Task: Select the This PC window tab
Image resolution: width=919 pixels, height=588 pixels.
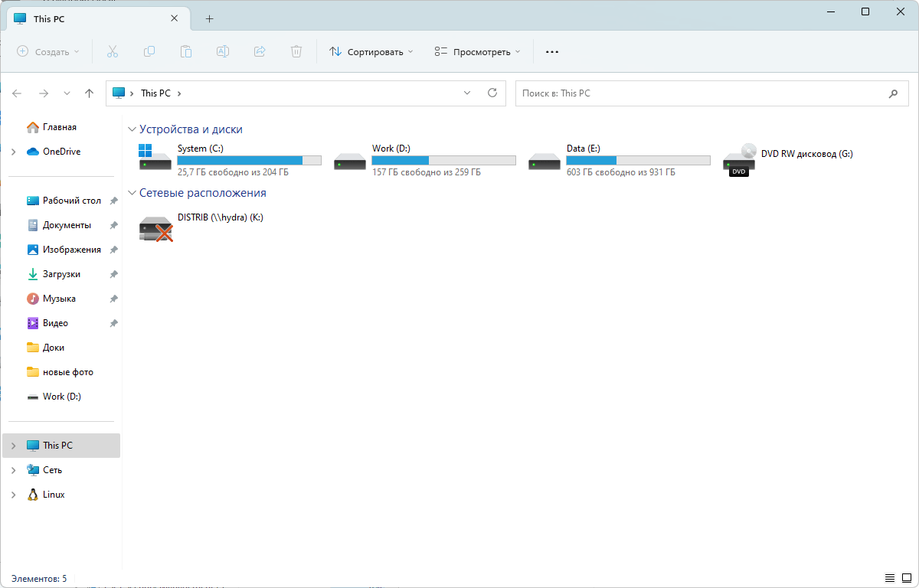Action: (97, 18)
